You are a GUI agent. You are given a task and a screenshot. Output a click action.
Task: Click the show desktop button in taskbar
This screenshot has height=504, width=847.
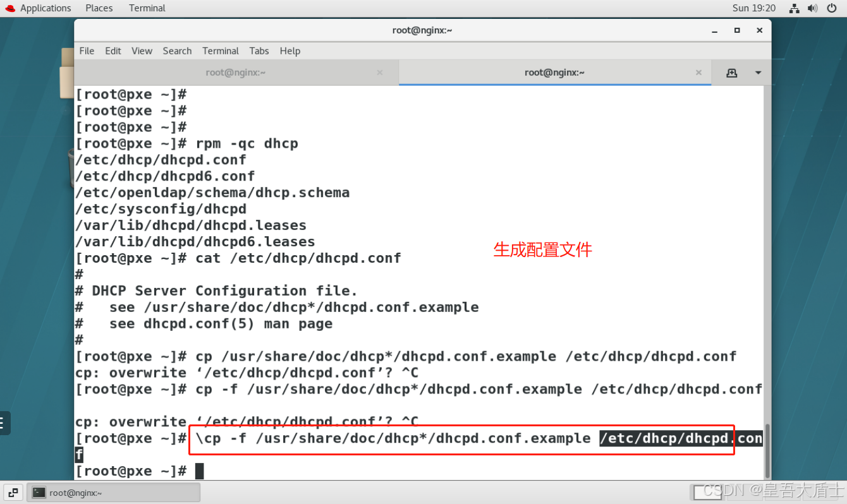(x=13, y=493)
